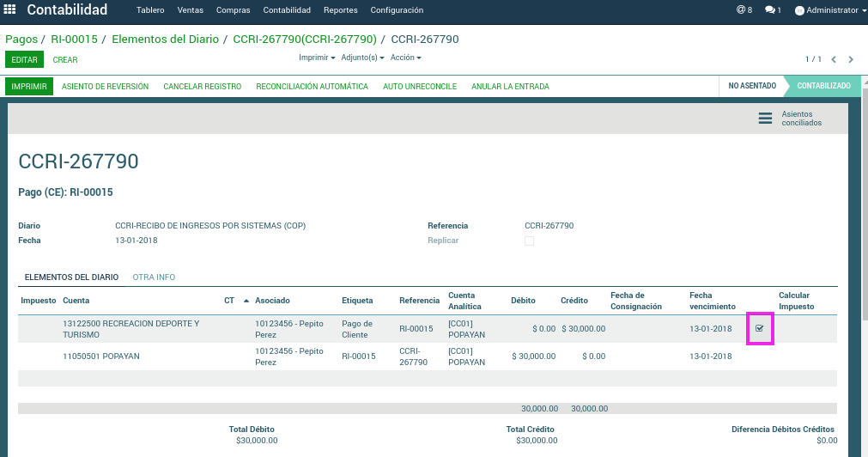Toggle the Replicar checkbox

(529, 241)
